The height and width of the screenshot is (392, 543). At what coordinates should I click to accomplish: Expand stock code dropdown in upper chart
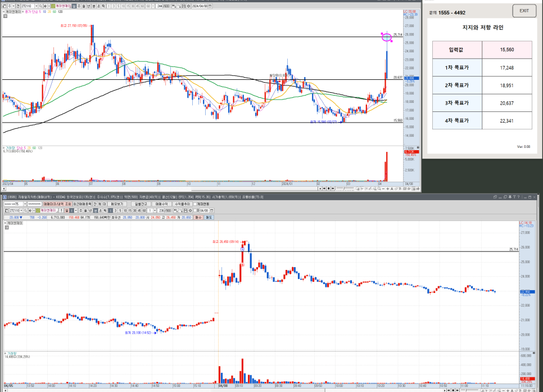pyautogui.click(x=37, y=6)
